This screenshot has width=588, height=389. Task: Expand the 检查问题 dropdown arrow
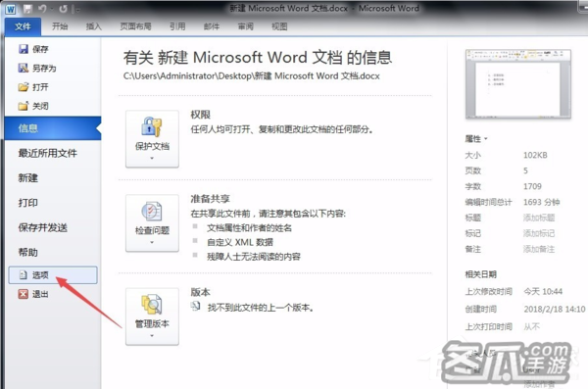tap(152, 242)
